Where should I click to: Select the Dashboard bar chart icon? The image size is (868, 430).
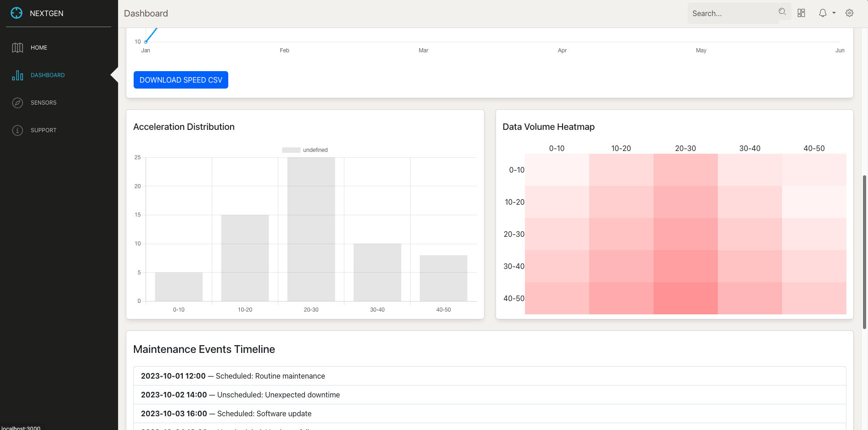[17, 75]
